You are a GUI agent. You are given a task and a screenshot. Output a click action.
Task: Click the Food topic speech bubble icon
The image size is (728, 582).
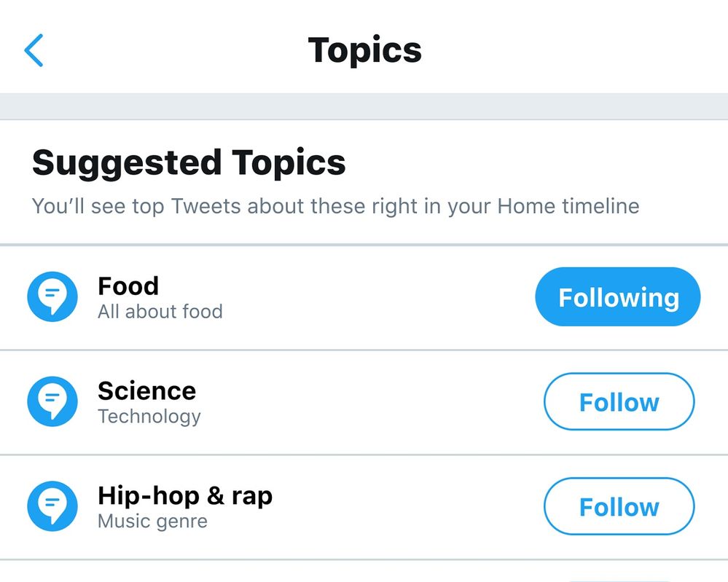[x=52, y=297]
